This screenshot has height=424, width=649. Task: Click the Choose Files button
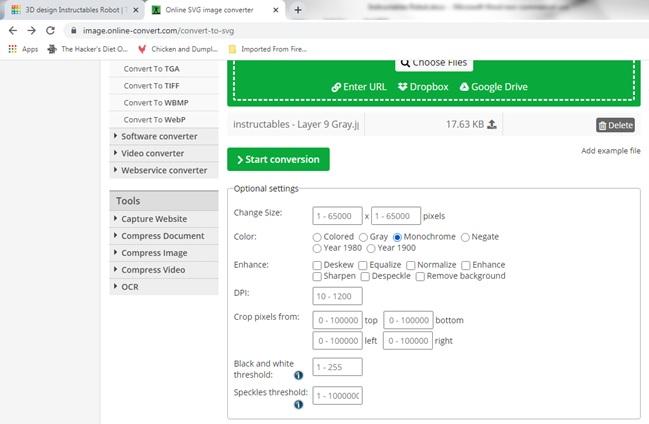(434, 63)
